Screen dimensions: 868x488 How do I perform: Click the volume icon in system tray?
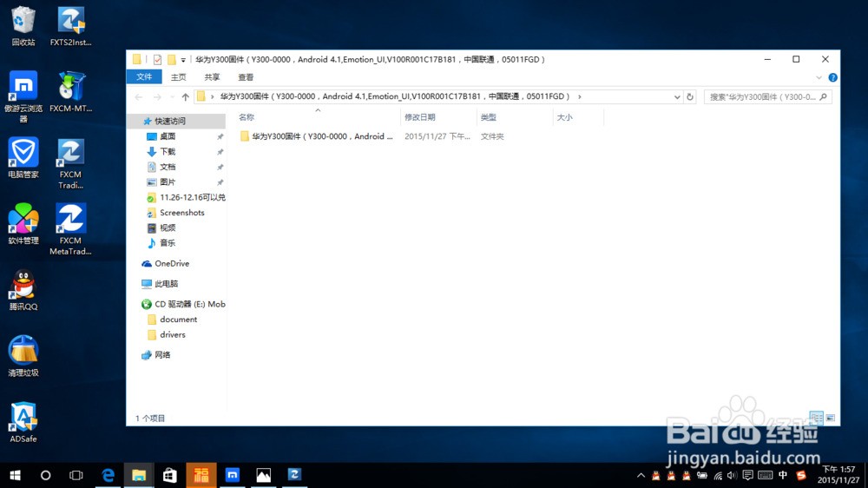733,475
